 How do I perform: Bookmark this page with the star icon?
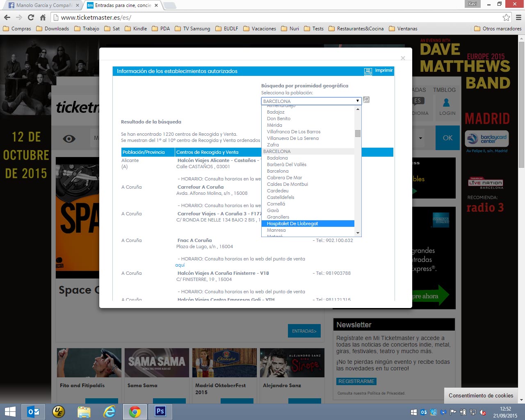coord(506,17)
